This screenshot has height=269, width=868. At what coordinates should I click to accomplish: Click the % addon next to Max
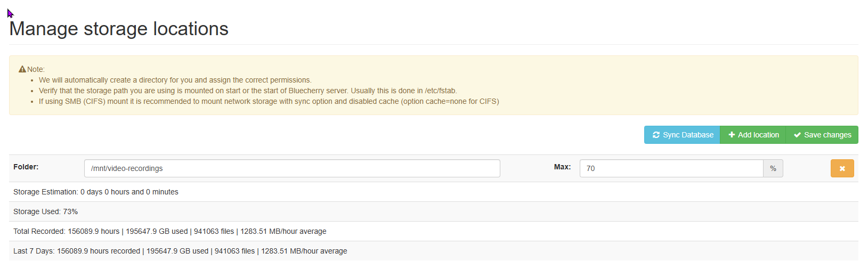click(773, 168)
